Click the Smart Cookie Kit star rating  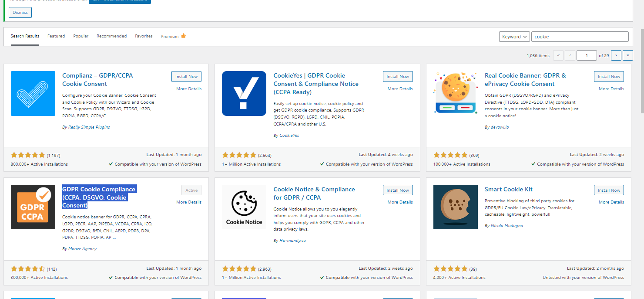coord(450,268)
